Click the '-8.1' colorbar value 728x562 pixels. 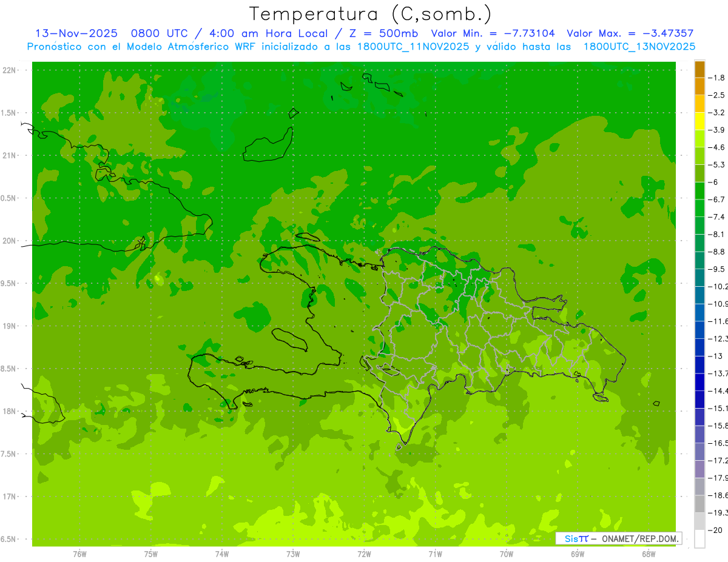716,234
